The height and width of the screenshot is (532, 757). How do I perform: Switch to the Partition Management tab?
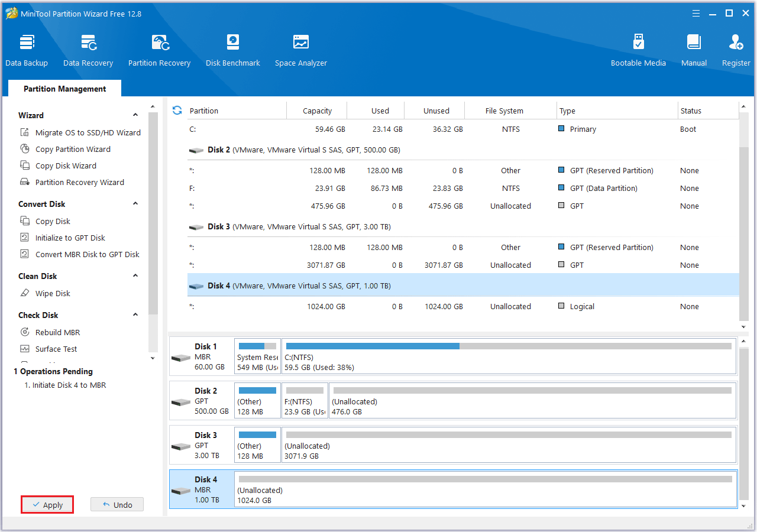click(65, 89)
